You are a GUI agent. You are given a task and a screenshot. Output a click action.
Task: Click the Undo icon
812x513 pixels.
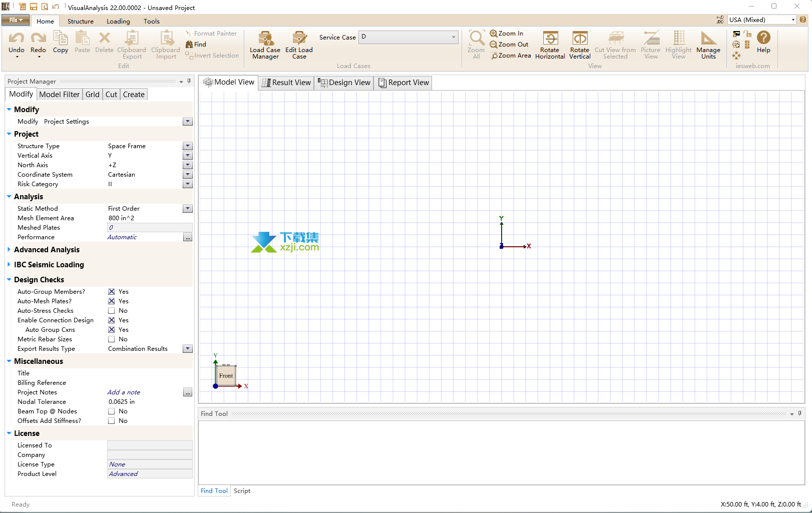(x=17, y=38)
